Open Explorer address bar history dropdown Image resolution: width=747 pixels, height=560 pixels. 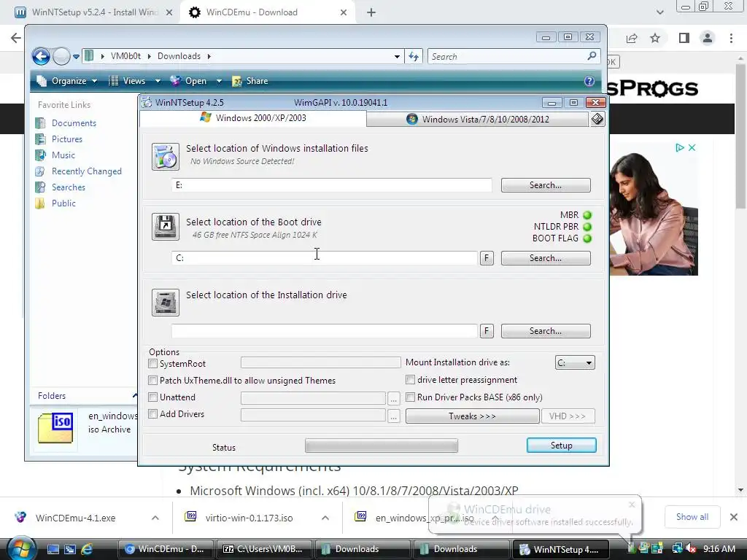pyautogui.click(x=397, y=57)
